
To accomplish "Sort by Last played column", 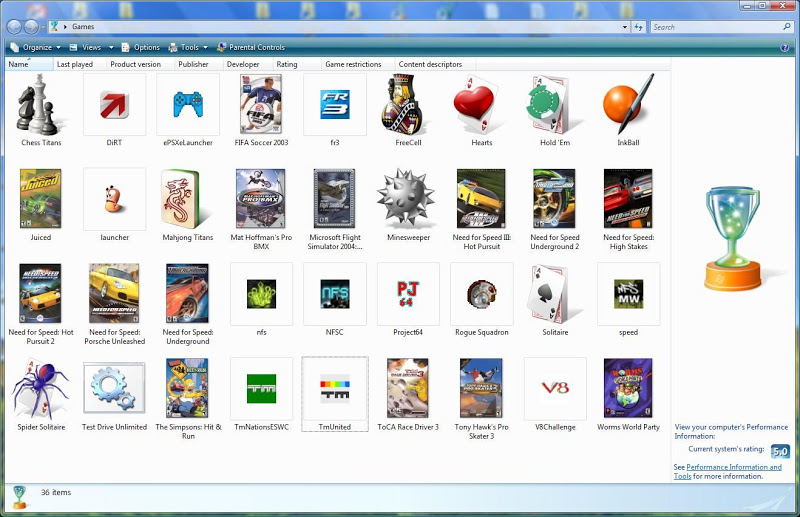I will point(80,64).
